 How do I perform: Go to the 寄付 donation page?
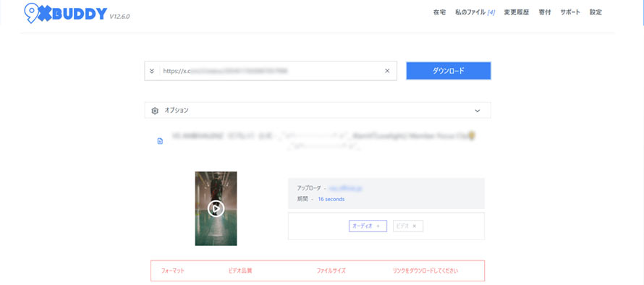545,12
